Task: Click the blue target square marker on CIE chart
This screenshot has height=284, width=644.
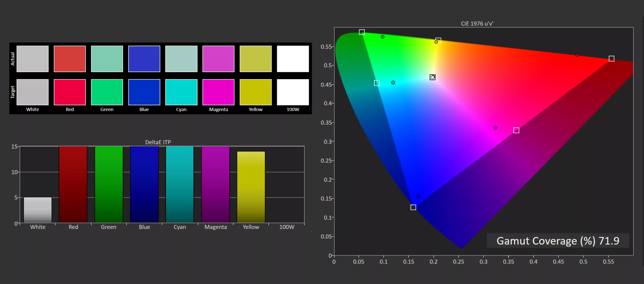Action: pos(413,207)
